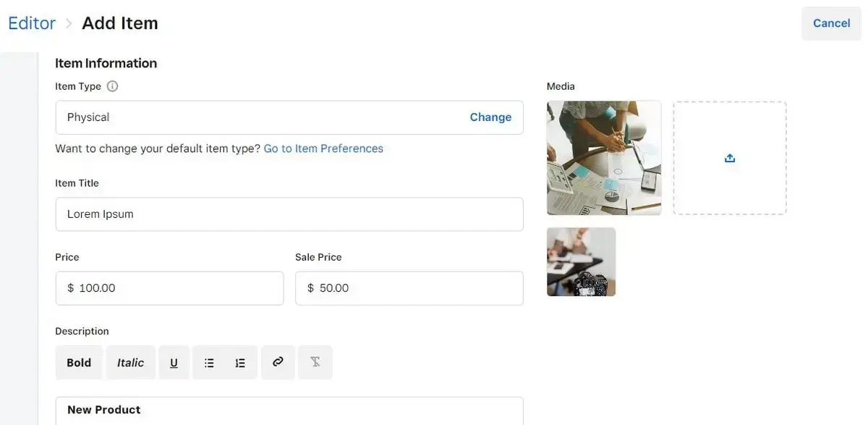Focus the Price field showing 100.00
868x425 pixels.
[x=169, y=288]
